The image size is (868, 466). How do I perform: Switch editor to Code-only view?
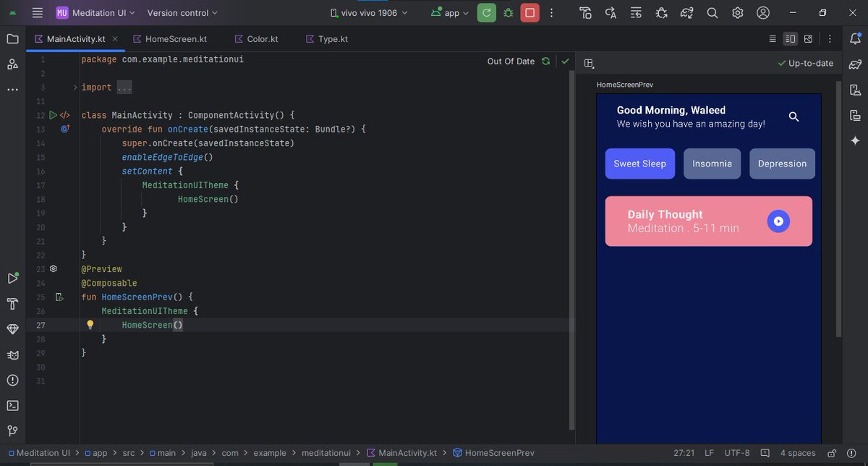[773, 39]
